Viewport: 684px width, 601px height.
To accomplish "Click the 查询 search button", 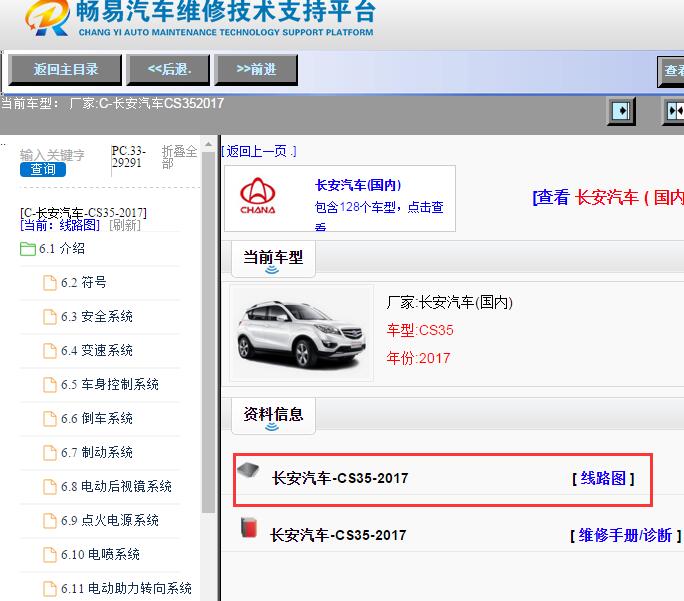I will pyautogui.click(x=43, y=169).
